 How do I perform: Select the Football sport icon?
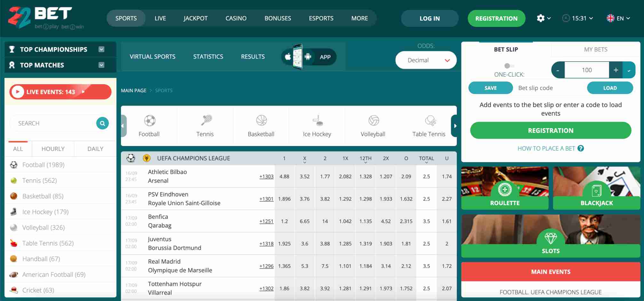point(149,125)
